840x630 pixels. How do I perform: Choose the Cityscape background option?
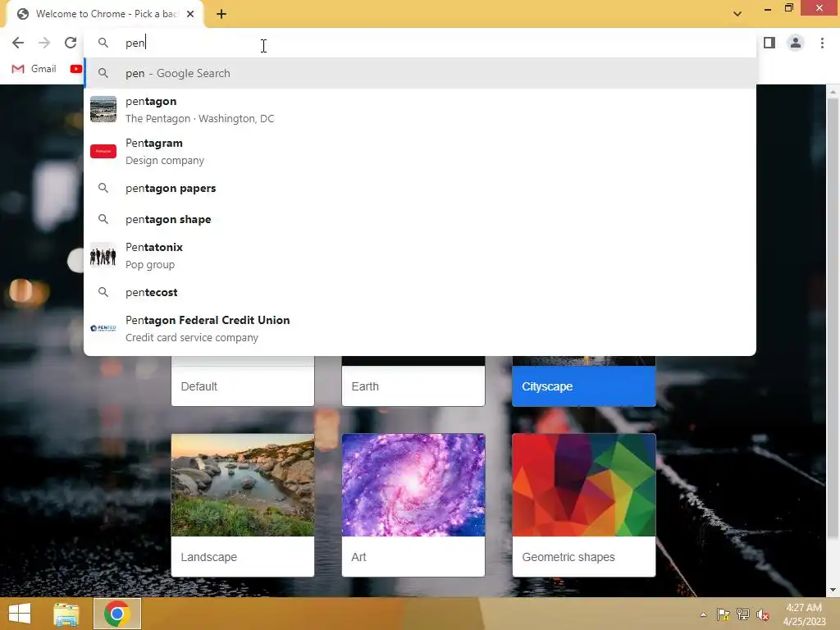click(x=584, y=381)
